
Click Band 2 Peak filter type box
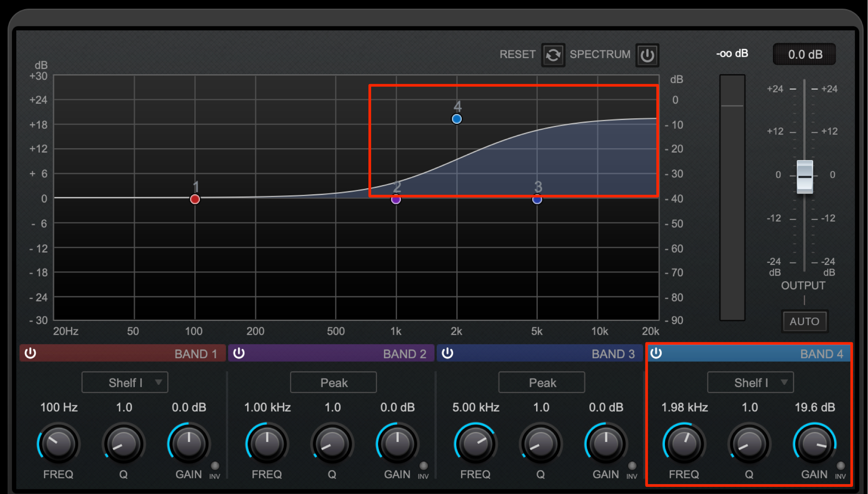pos(333,382)
